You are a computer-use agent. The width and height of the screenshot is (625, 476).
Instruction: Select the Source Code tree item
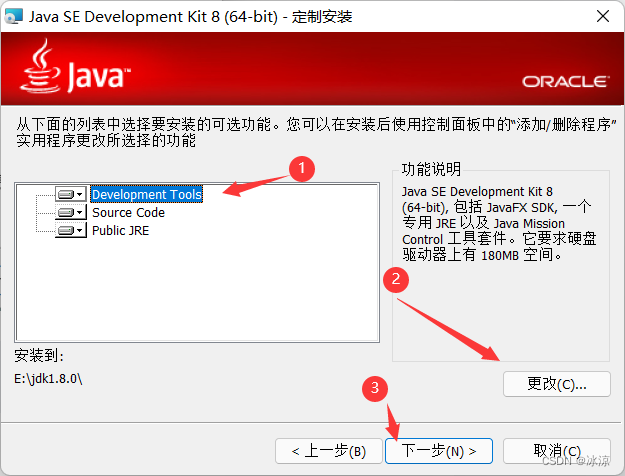pos(128,212)
